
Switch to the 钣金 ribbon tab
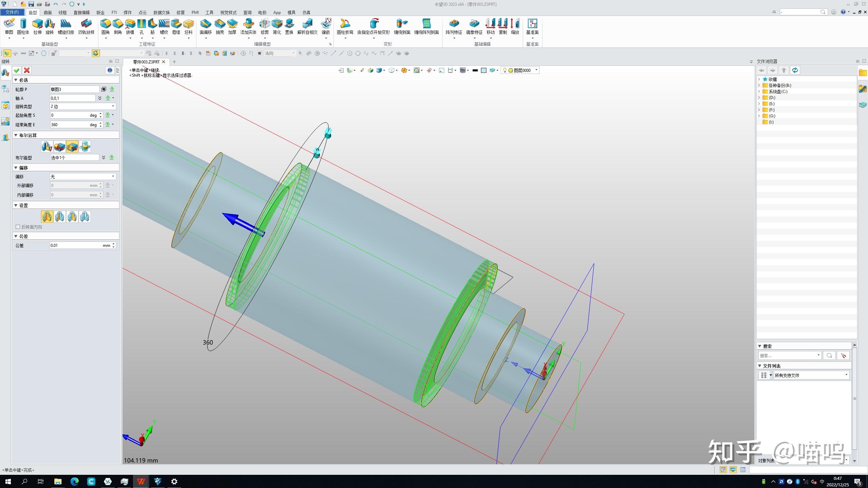coord(100,13)
